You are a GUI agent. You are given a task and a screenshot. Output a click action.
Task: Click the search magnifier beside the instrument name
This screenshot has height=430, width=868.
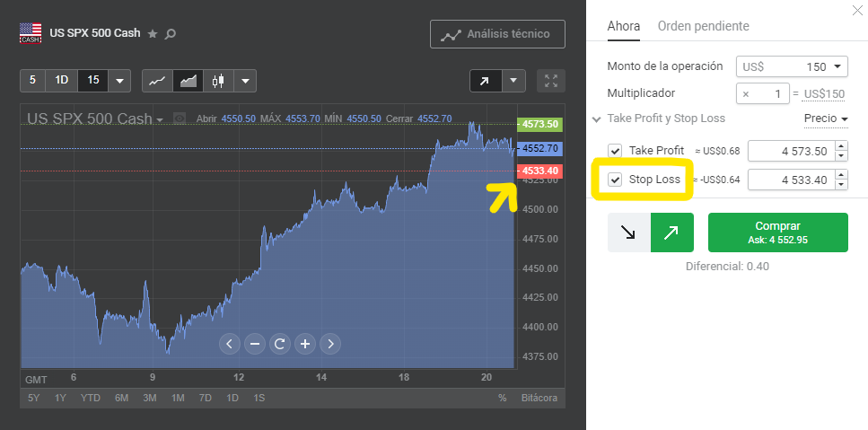click(171, 34)
